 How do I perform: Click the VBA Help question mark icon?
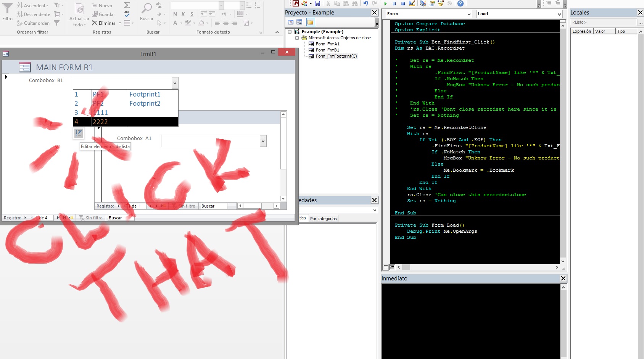coord(460,3)
